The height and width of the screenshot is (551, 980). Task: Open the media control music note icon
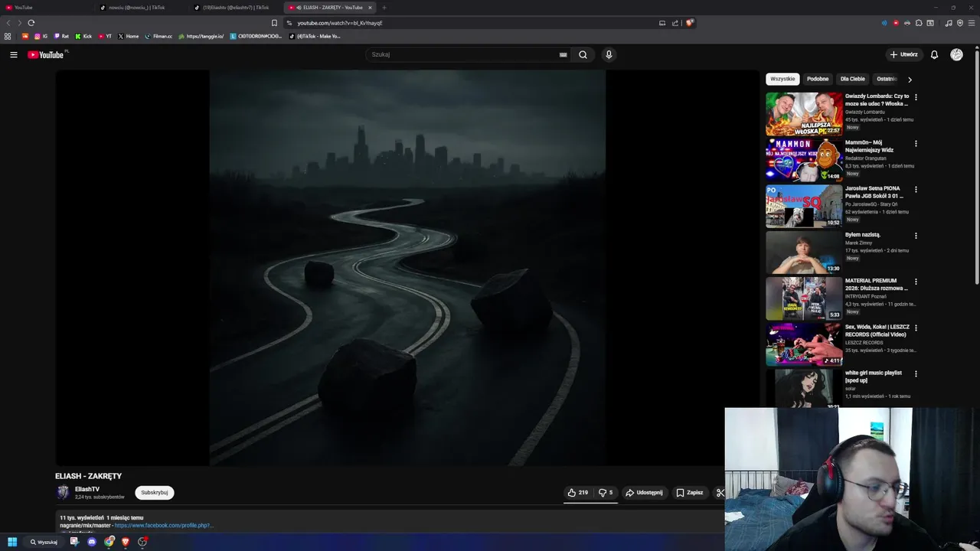click(949, 23)
